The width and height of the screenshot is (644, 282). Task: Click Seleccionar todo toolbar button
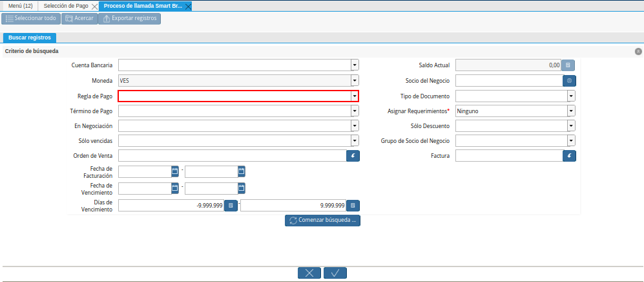click(31, 19)
